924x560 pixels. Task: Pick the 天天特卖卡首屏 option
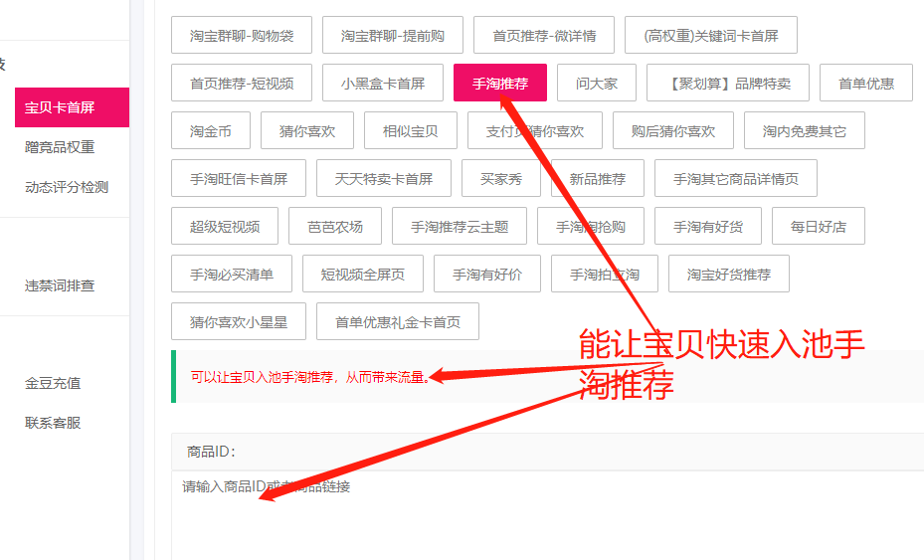pyautogui.click(x=384, y=179)
